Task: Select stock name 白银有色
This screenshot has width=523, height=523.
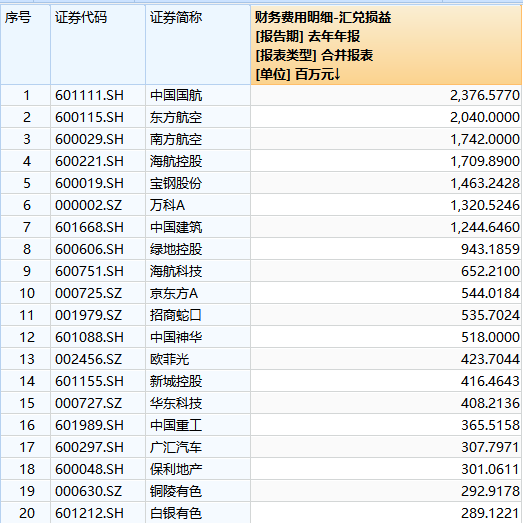Action: tap(176, 514)
